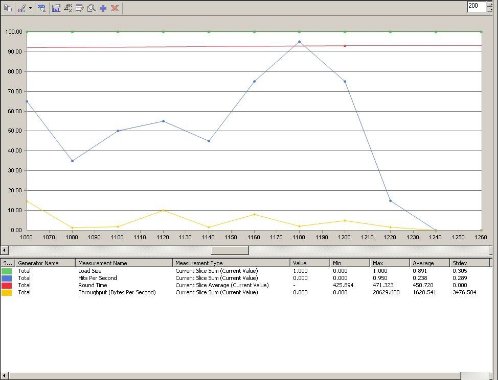Select the Round Time measurement name cell
Viewport: 498px width, 380px height.
point(93,285)
